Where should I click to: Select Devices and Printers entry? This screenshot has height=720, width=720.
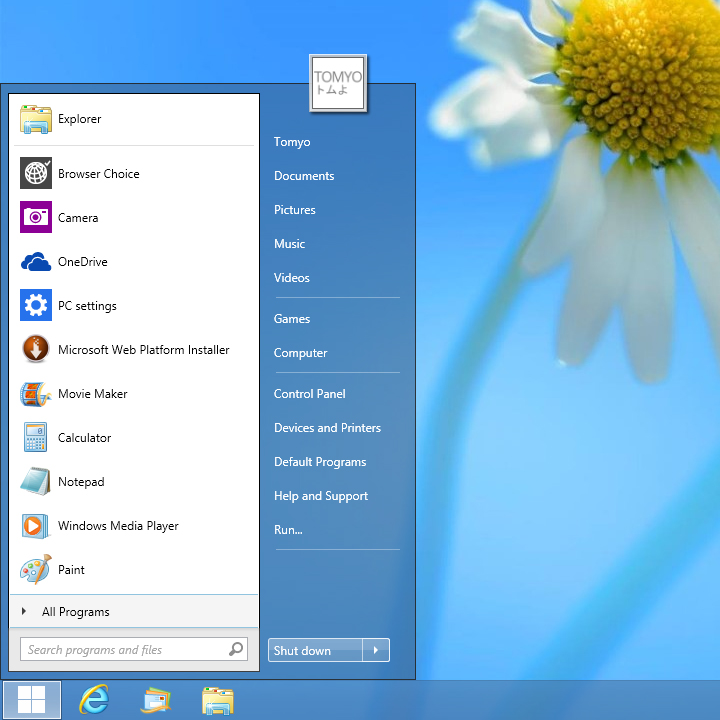[x=327, y=428]
